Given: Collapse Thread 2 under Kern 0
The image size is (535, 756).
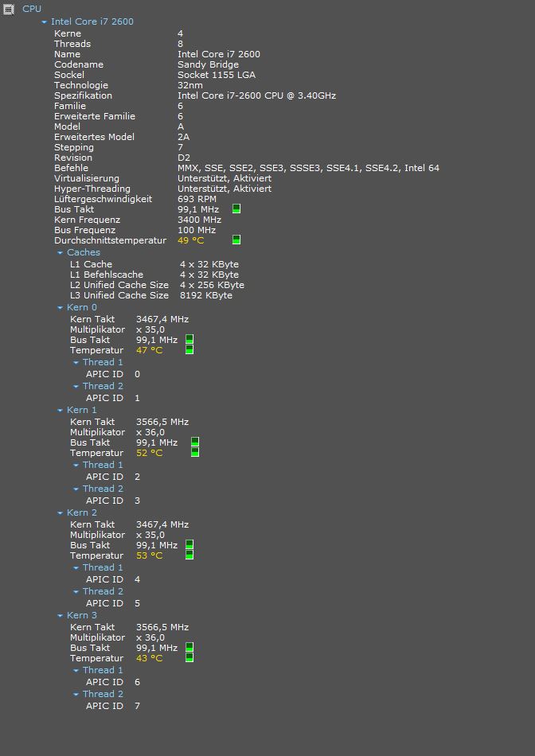Looking at the screenshot, I should (76, 386).
